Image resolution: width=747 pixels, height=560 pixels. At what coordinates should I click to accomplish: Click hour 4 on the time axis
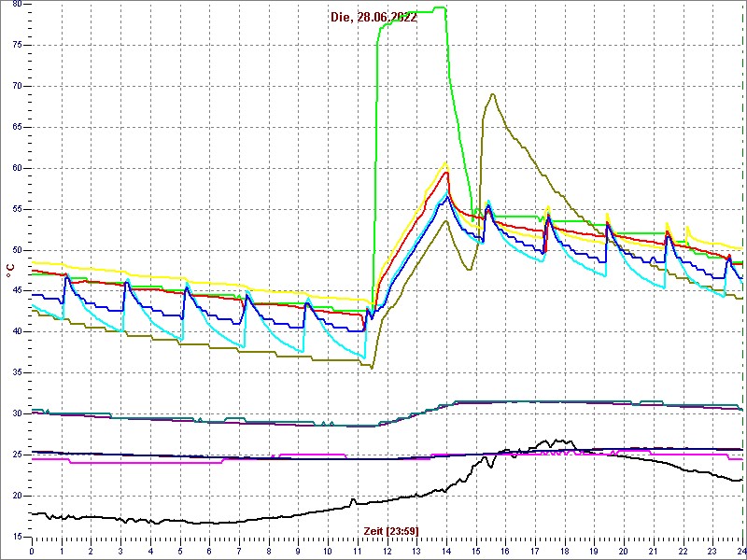point(150,551)
